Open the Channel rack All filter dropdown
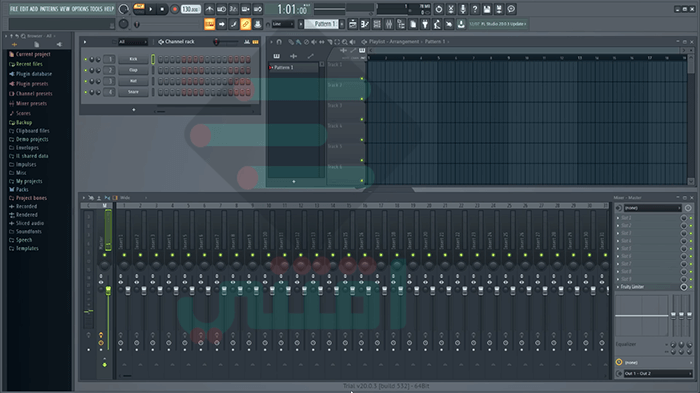Screen dimensions: 700x393 click(x=133, y=42)
